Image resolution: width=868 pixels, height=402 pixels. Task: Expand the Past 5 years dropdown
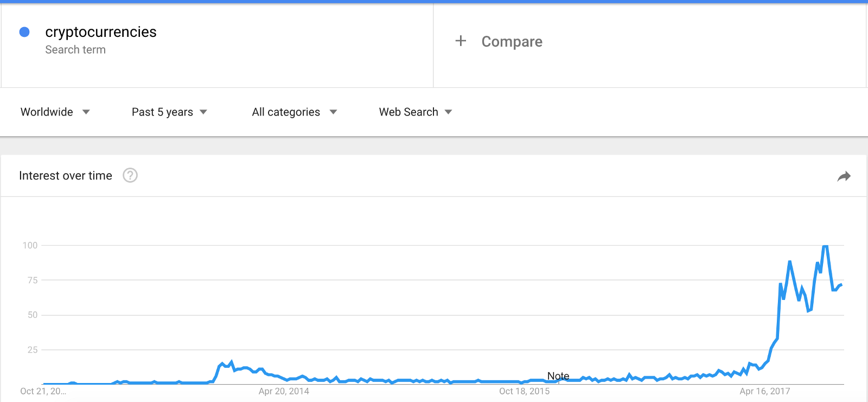169,112
